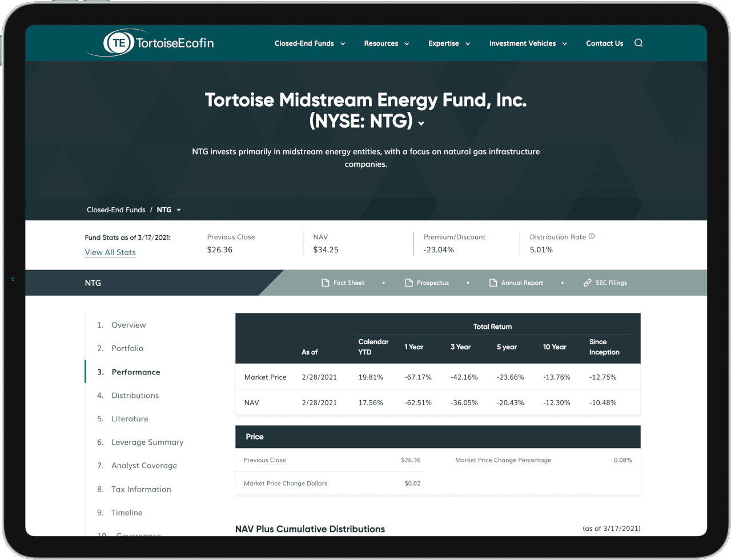Open the Annual Report link
Screen dimensions: 731x560
tap(522, 283)
